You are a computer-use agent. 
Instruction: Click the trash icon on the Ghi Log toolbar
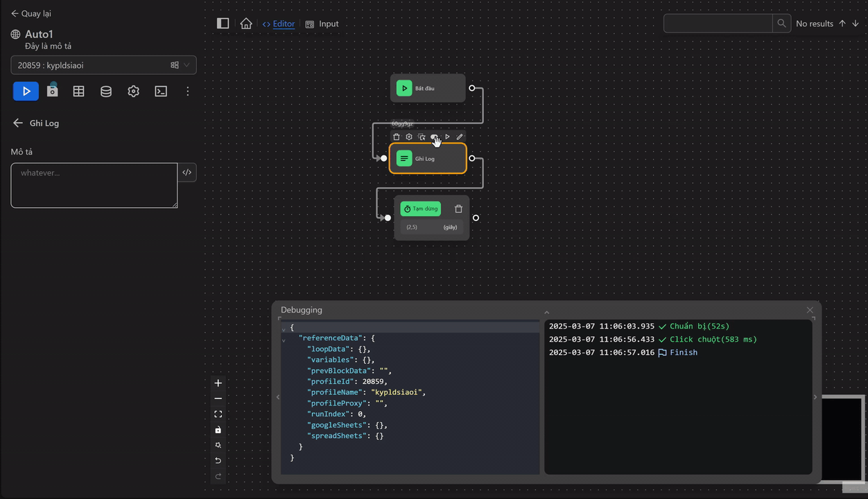396,137
